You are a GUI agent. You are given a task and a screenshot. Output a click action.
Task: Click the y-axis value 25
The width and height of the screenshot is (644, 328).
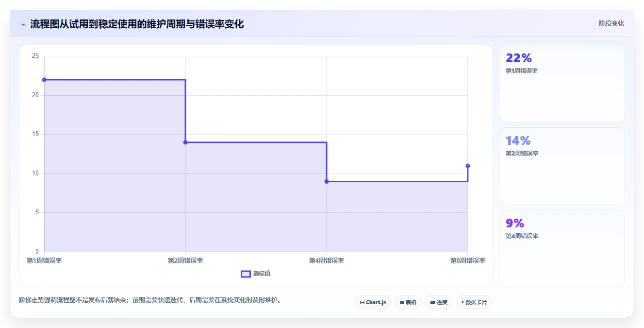pyautogui.click(x=35, y=56)
